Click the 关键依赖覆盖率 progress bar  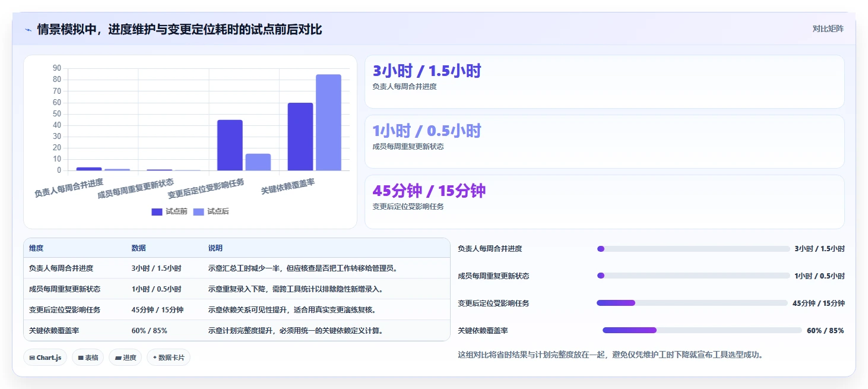click(x=702, y=330)
